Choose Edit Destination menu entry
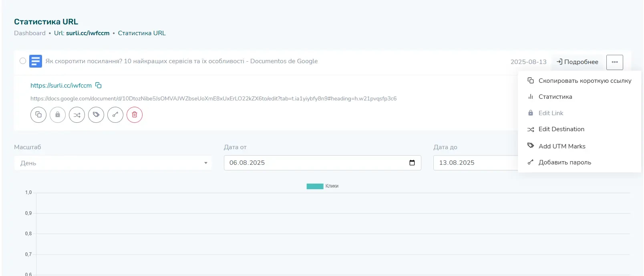The height and width of the screenshot is (276, 644). 579,129
